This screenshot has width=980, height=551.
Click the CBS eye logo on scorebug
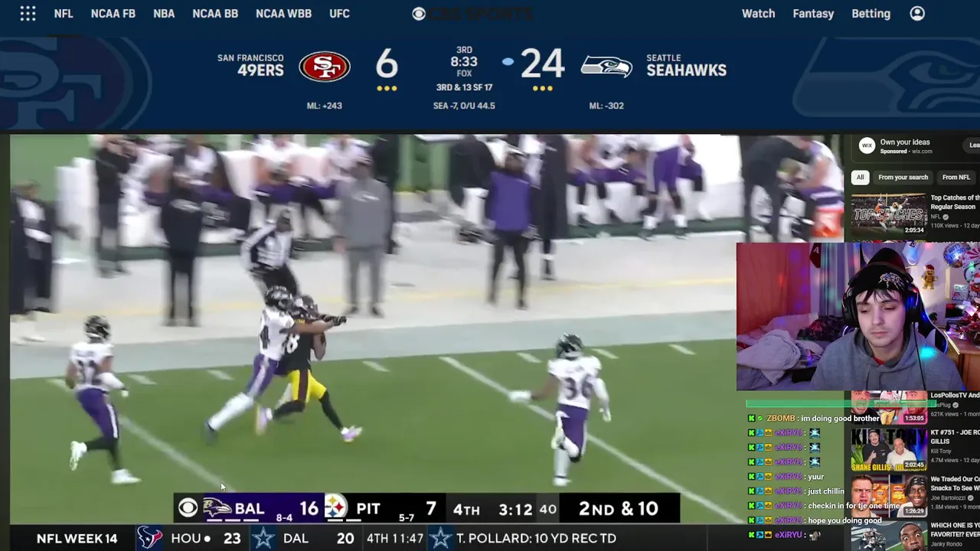point(188,507)
